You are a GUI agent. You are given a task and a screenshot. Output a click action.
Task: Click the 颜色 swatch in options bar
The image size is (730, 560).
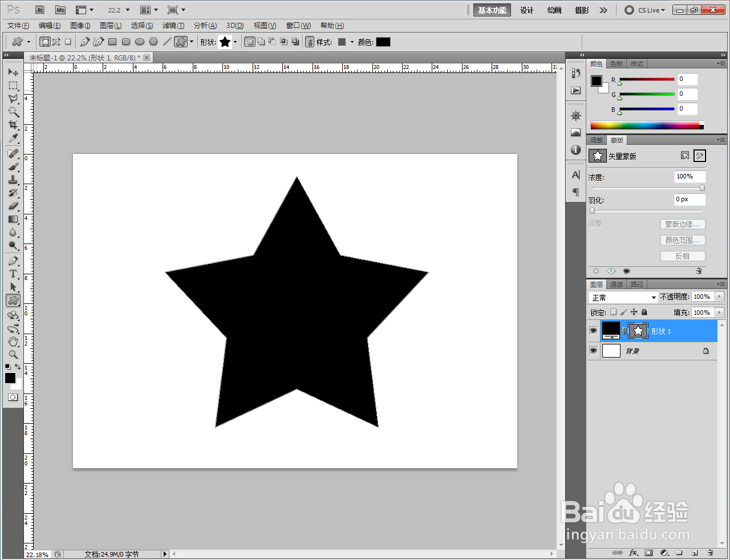pos(383,42)
